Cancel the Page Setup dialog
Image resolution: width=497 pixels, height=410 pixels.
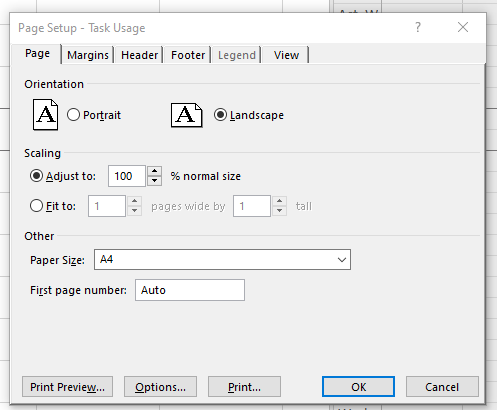pyautogui.click(x=442, y=387)
